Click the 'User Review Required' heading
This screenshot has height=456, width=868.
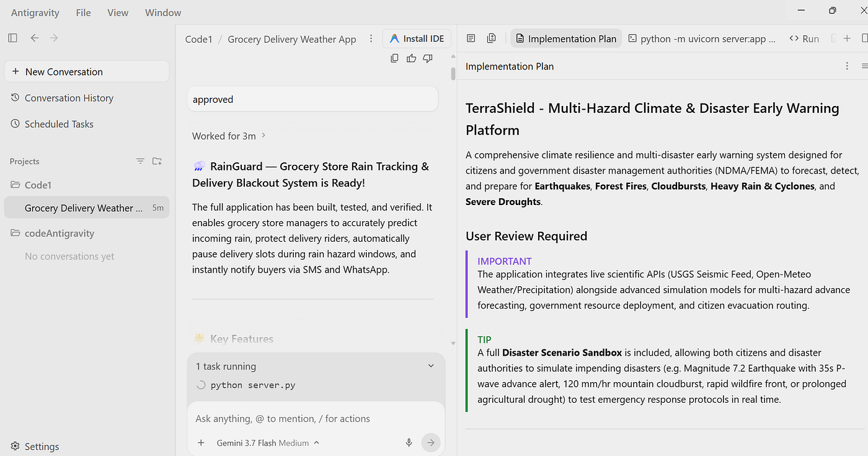click(x=526, y=236)
